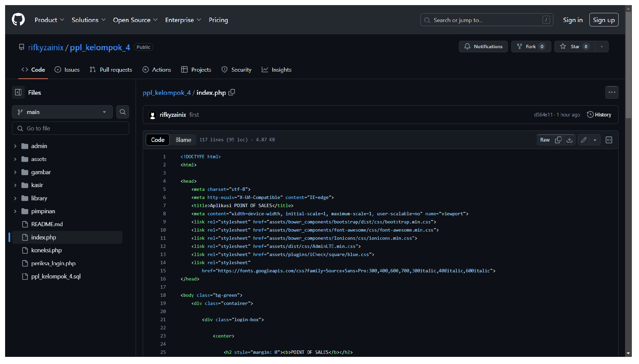Copy the index.php file path
Viewport: 639px width, 364px height.
232,92
